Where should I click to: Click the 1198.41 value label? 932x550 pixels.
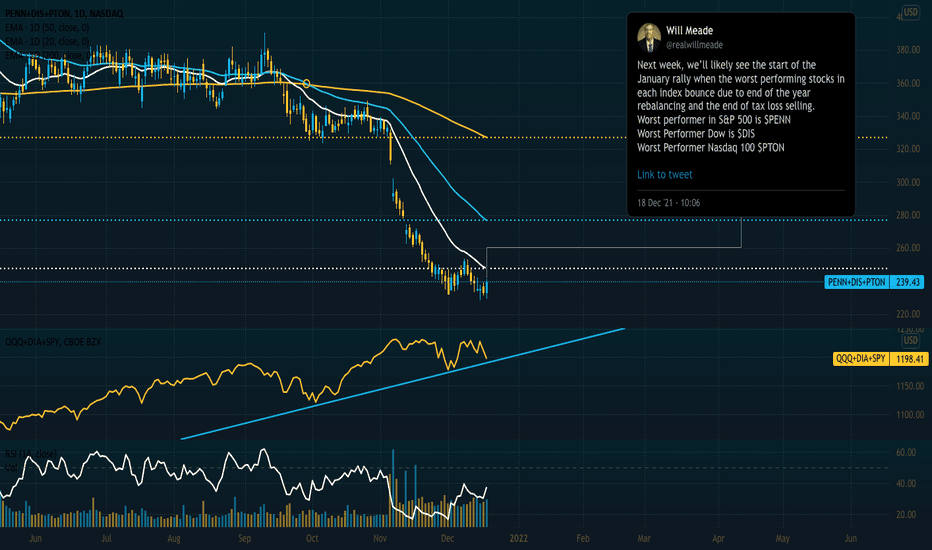point(909,359)
